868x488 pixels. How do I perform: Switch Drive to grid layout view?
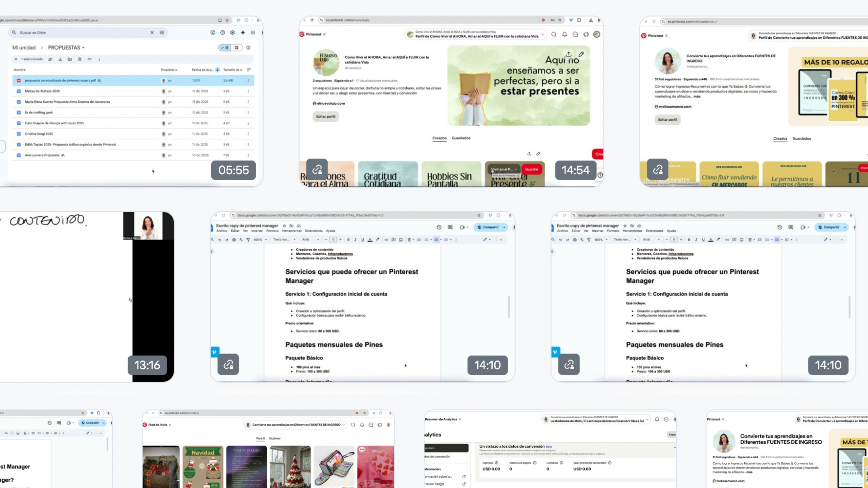tap(236, 48)
